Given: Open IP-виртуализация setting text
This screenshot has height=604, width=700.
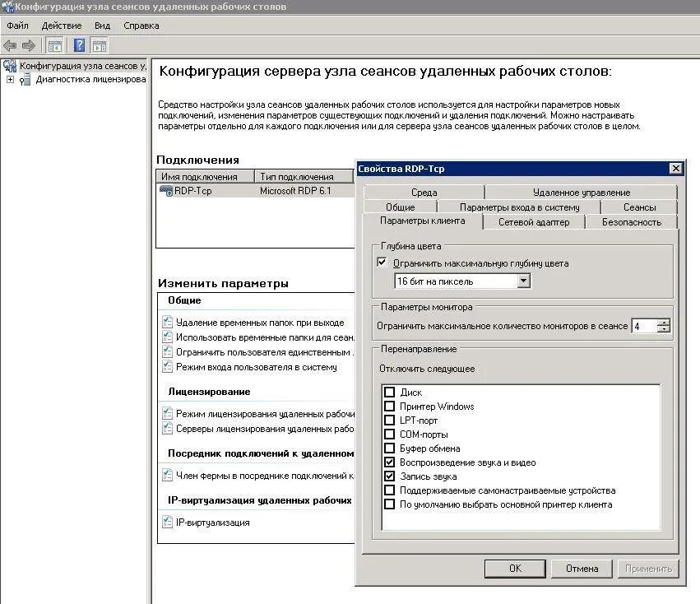Looking at the screenshot, I should pyautogui.click(x=212, y=523).
